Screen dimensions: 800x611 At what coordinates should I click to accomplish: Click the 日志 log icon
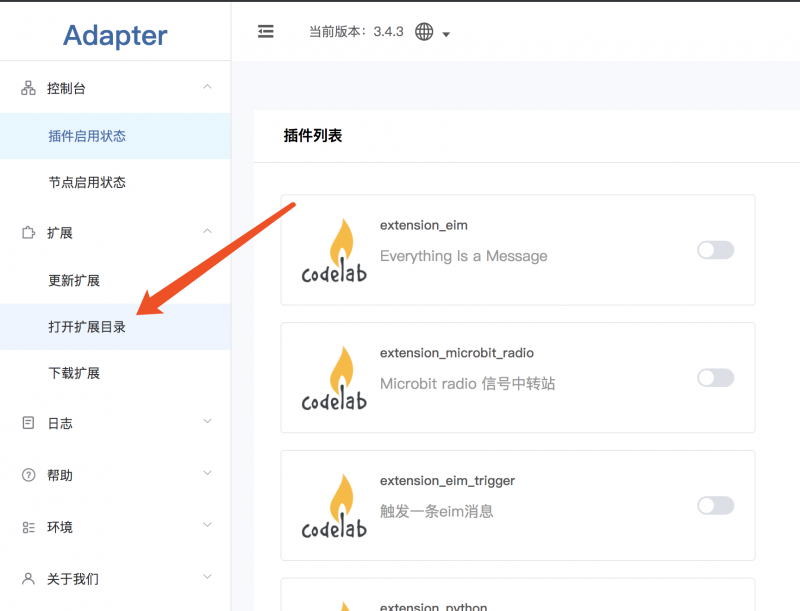[x=29, y=423]
